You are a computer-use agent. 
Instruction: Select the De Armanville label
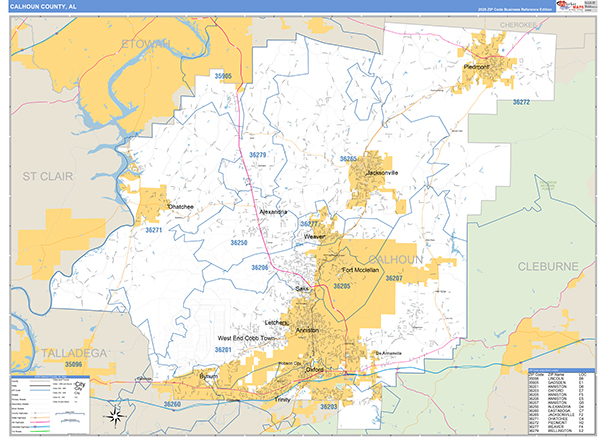pos(389,353)
